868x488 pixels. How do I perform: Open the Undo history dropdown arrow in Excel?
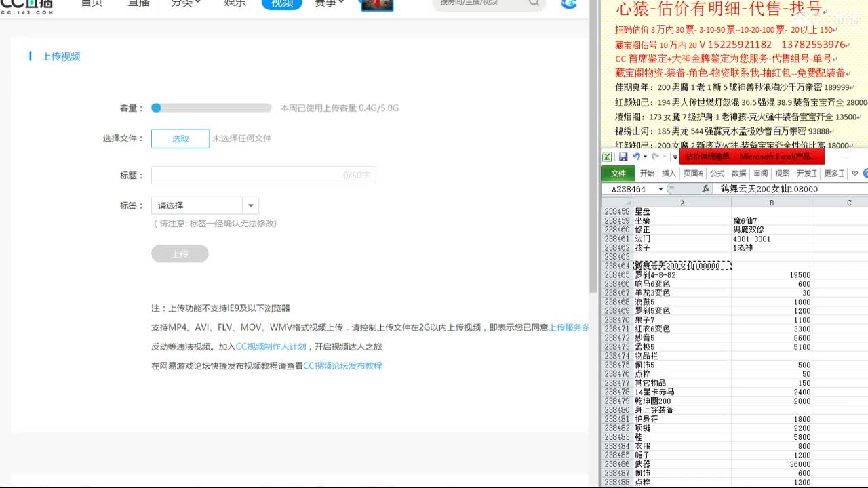(x=645, y=157)
